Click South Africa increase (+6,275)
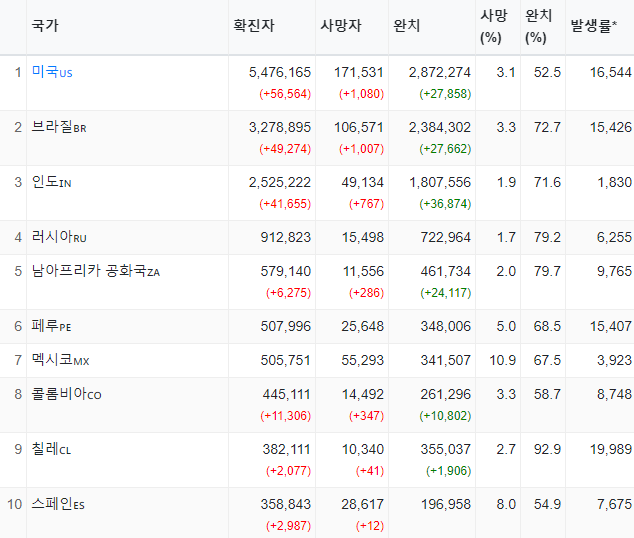 [288, 293]
